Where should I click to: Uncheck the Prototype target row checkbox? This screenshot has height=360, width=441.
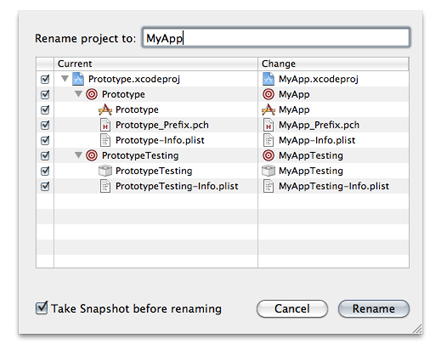45,95
